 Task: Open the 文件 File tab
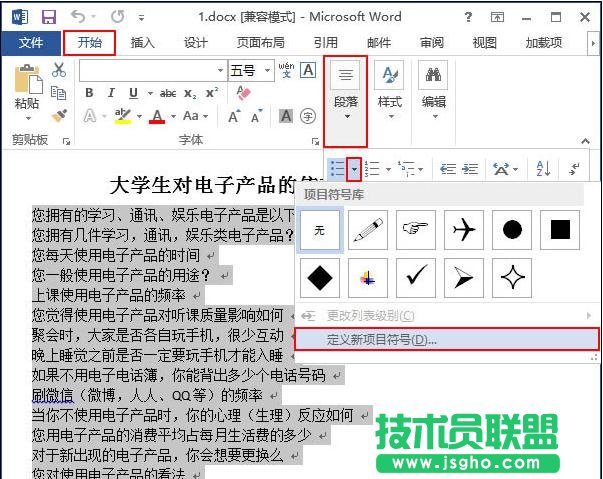[x=31, y=42]
